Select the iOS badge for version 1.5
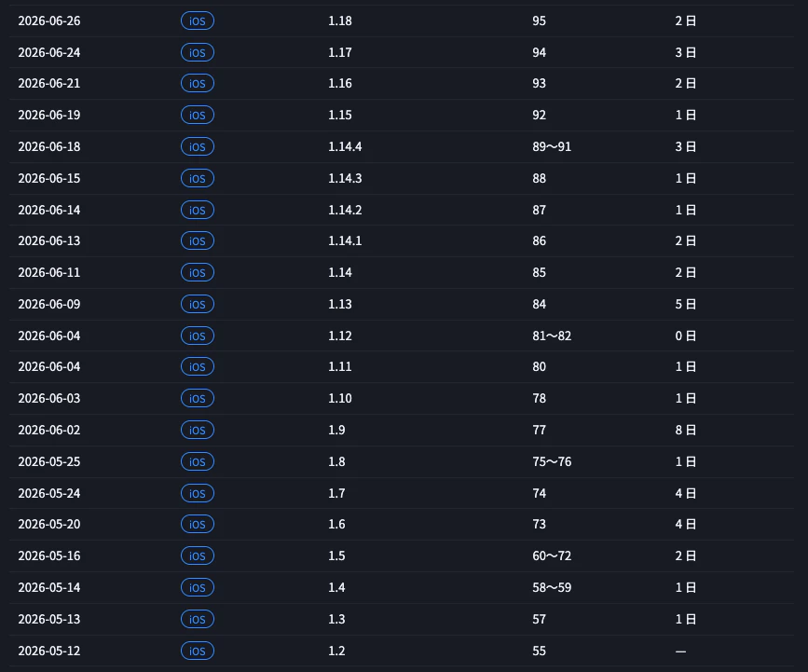Screen dimensions: 808x672 (x=198, y=556)
